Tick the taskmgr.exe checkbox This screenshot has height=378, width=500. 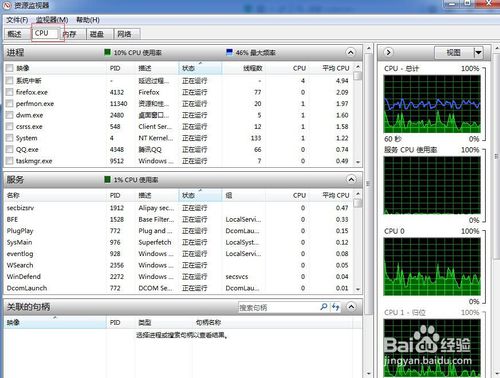click(9, 161)
